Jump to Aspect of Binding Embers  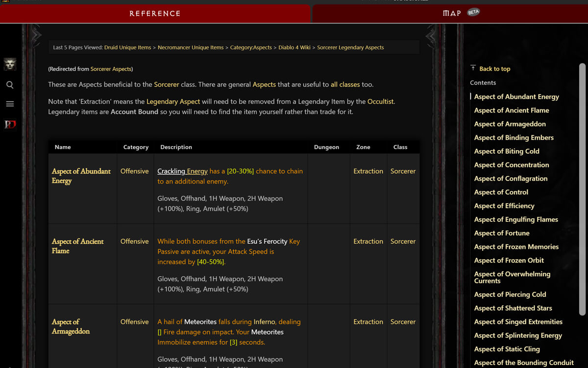click(x=514, y=138)
